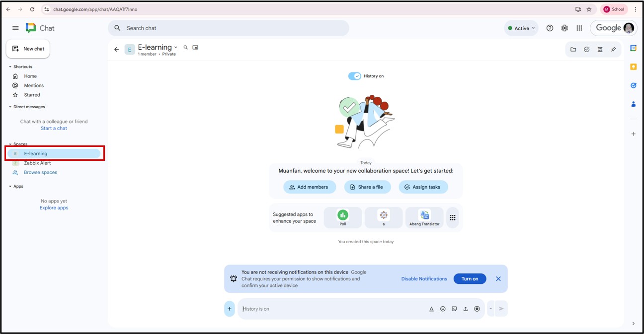Screen dimensions: 644x334
Task: Open the shared files folder icon
Action: pos(573,50)
